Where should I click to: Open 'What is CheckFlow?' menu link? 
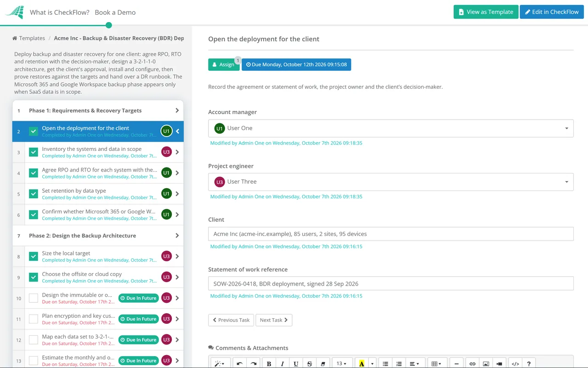coord(60,12)
